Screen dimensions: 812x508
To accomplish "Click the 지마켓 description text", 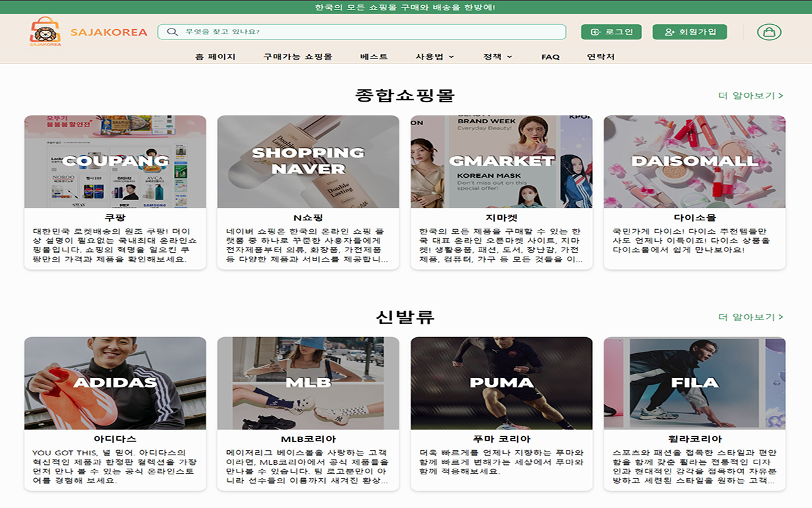I will point(501,245).
